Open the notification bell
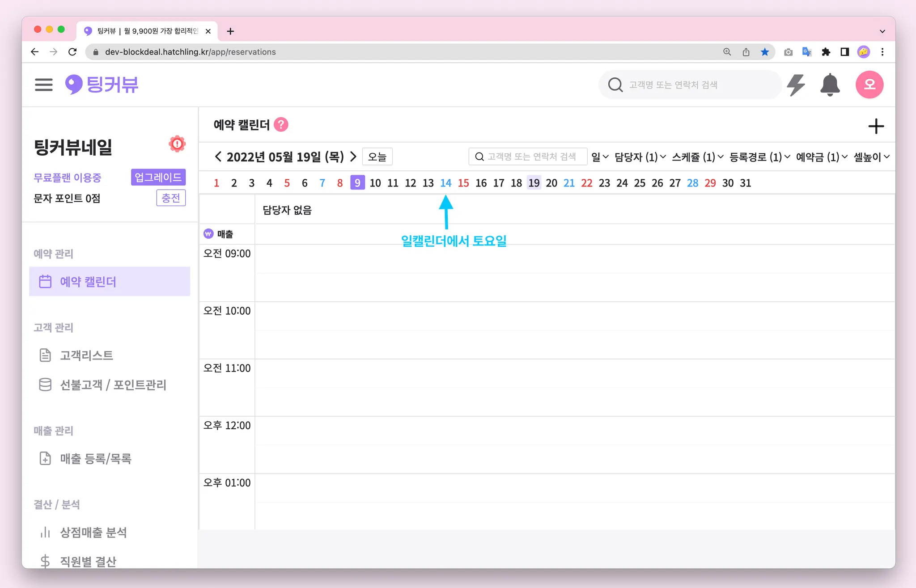916x588 pixels. pos(830,85)
